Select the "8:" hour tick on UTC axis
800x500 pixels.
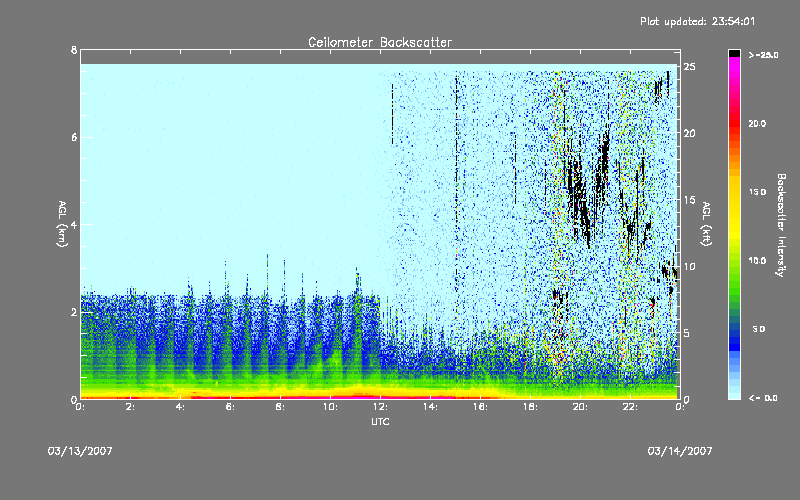tap(281, 407)
